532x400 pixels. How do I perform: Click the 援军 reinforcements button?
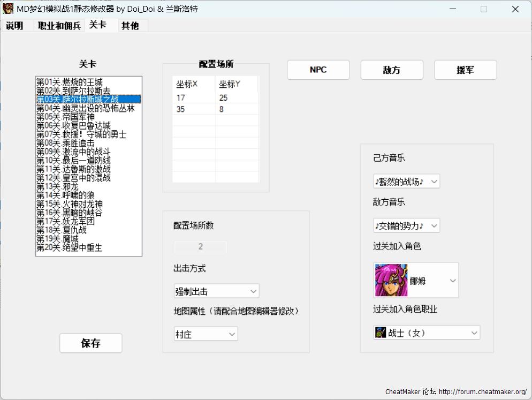point(465,70)
